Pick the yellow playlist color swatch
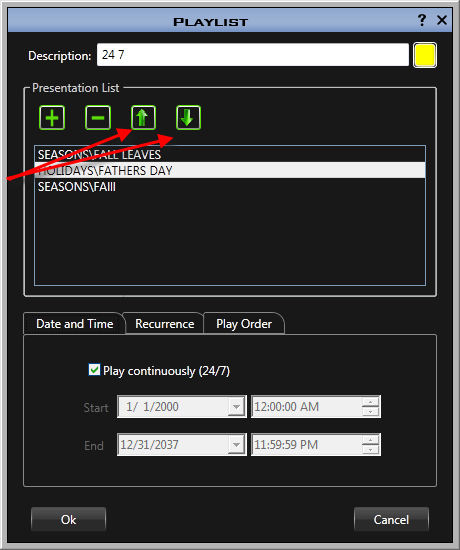 (x=425, y=55)
